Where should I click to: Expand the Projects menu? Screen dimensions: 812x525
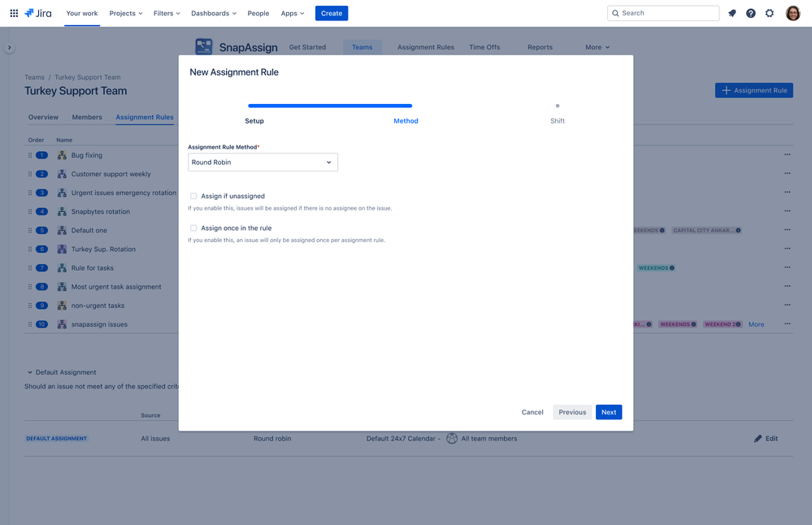[126, 13]
